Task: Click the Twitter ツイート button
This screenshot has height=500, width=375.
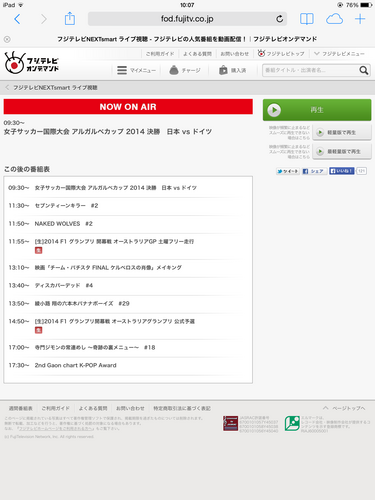Action: 287,171
